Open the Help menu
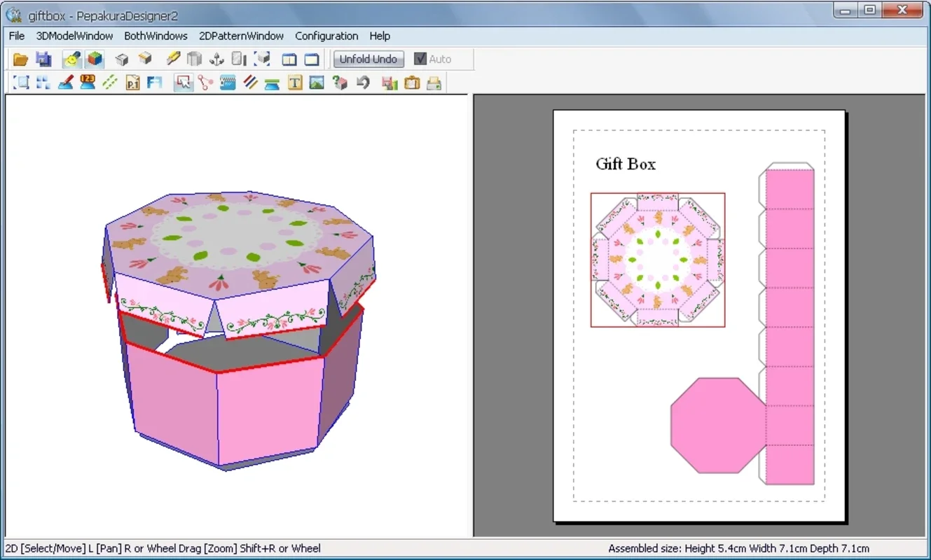Screen dimensions: 931x560 380,36
